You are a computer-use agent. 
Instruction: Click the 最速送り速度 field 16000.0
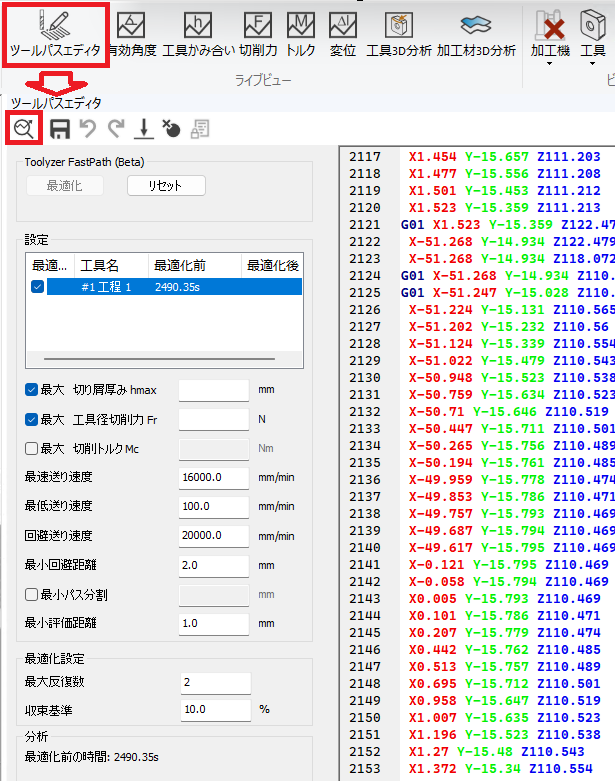pyautogui.click(x=214, y=478)
